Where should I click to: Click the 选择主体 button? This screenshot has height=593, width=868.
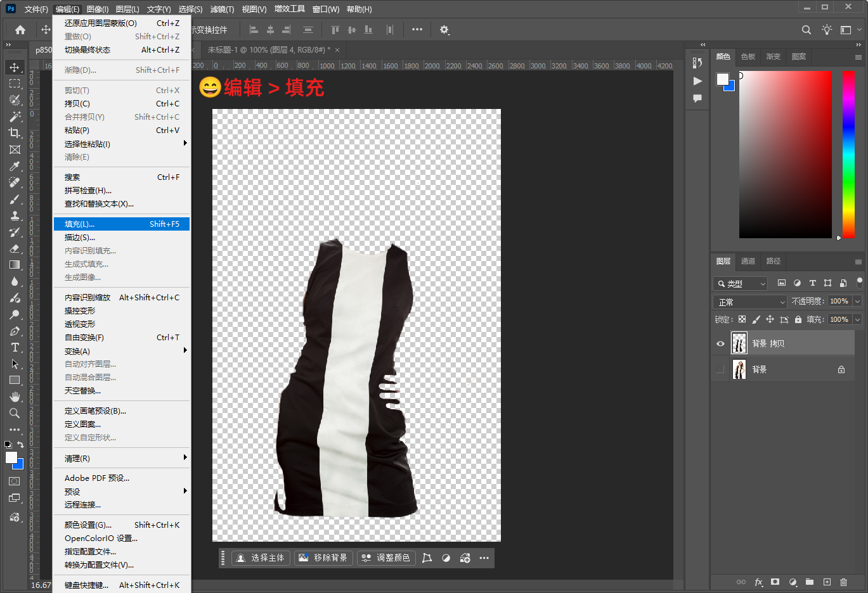point(261,558)
